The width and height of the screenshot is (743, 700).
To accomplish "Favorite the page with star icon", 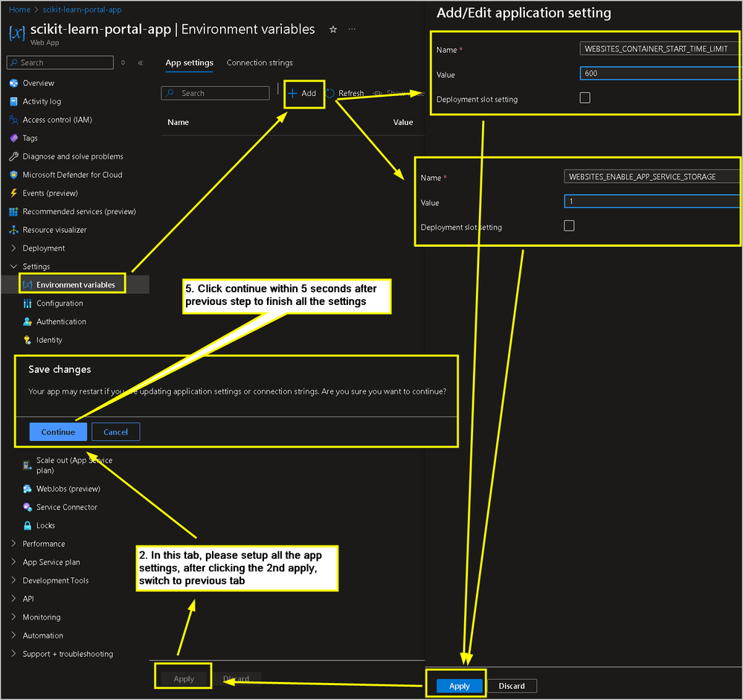I will click(333, 30).
